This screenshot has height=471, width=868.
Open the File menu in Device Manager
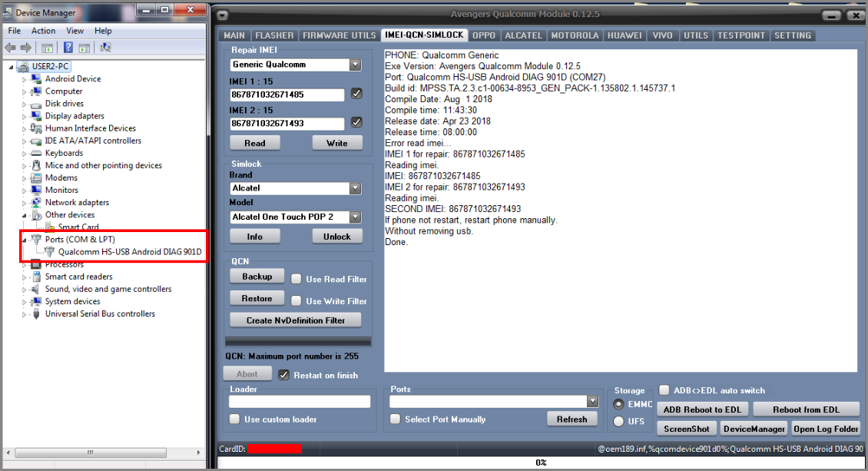[15, 31]
